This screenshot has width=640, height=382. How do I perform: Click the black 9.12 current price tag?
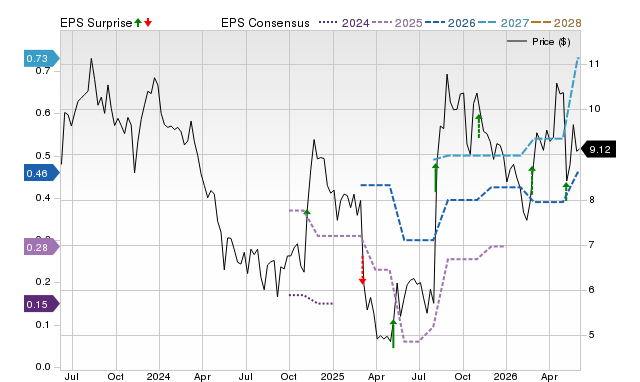click(598, 149)
